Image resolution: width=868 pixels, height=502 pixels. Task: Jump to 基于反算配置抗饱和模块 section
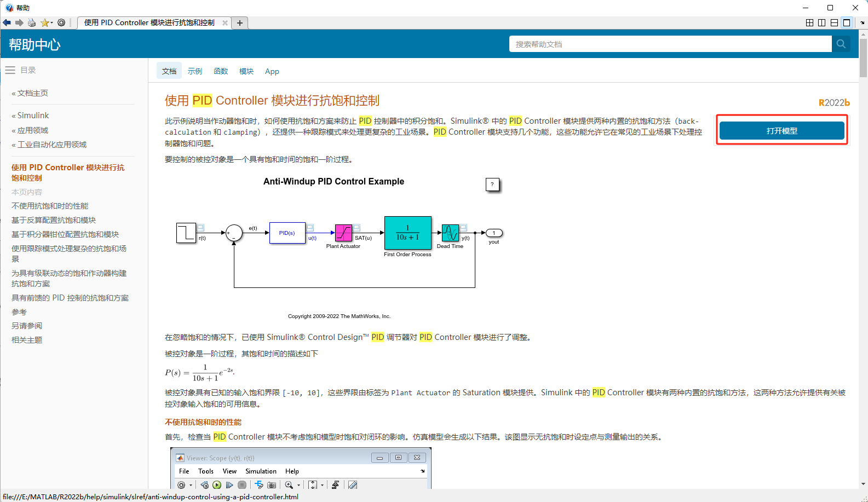(x=54, y=220)
